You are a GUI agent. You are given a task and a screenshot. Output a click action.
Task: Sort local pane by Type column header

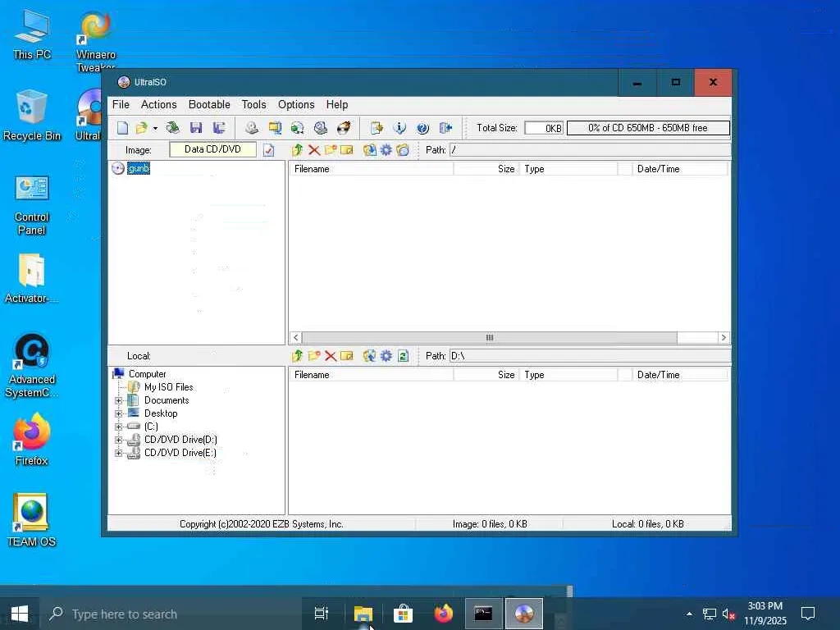click(568, 375)
